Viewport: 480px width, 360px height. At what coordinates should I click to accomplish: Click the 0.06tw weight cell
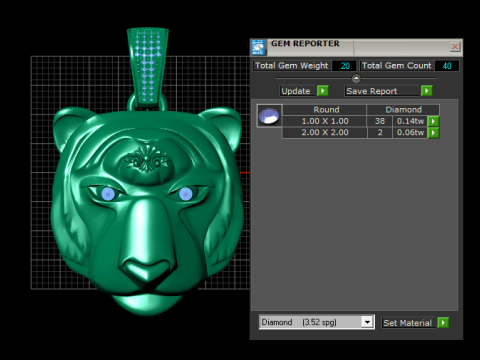pyautogui.click(x=410, y=133)
